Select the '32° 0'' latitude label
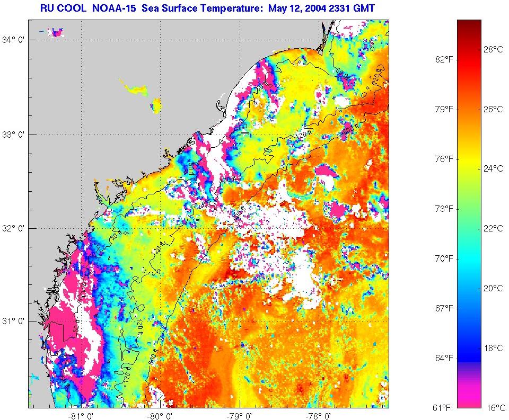 13,228
